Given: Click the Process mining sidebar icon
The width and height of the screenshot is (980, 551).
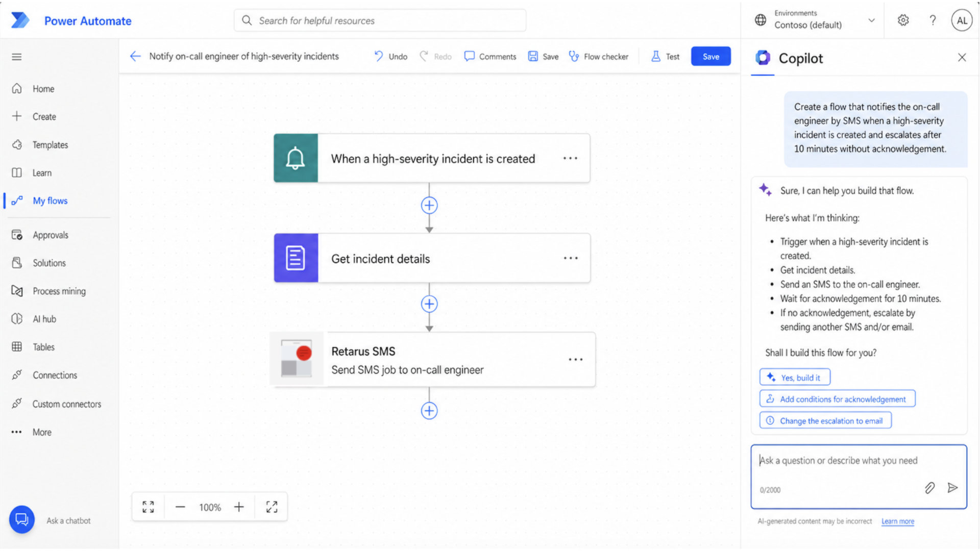Looking at the screenshot, I should pos(17,291).
